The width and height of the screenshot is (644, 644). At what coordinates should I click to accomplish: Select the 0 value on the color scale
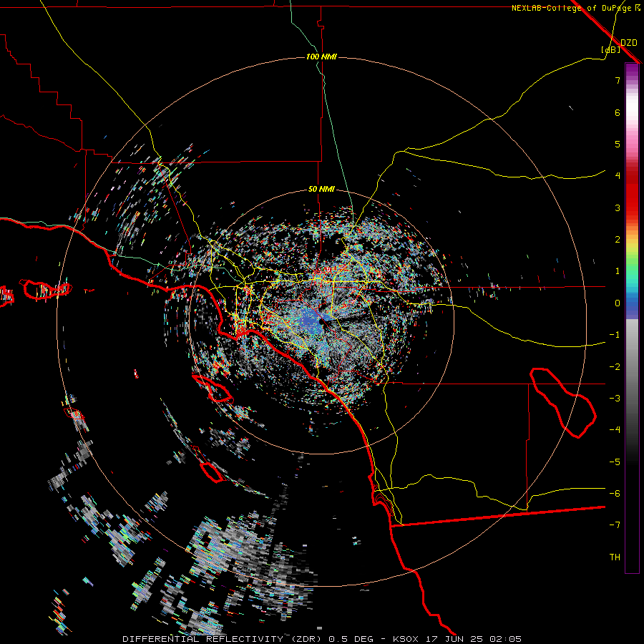(x=618, y=303)
